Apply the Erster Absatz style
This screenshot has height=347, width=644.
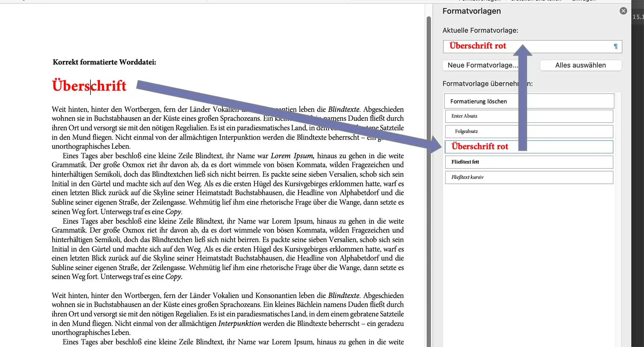click(529, 116)
